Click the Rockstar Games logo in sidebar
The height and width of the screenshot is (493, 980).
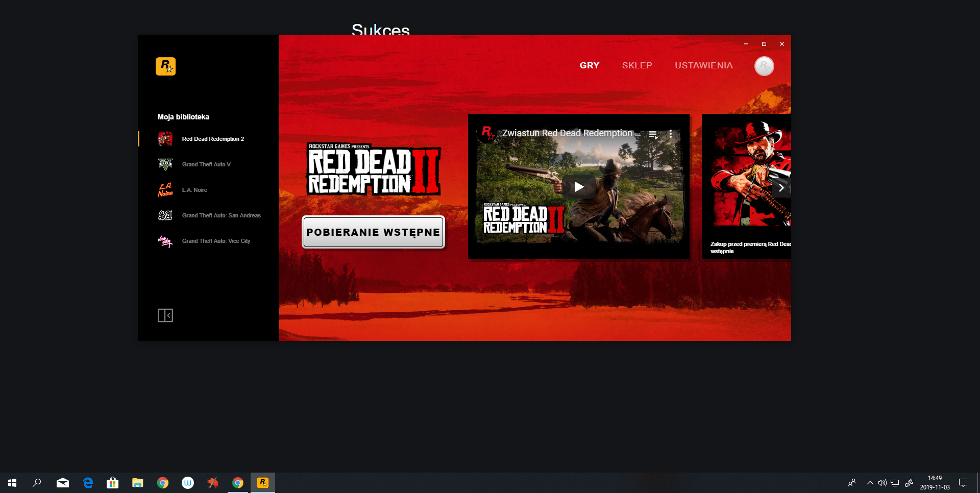pyautogui.click(x=165, y=66)
